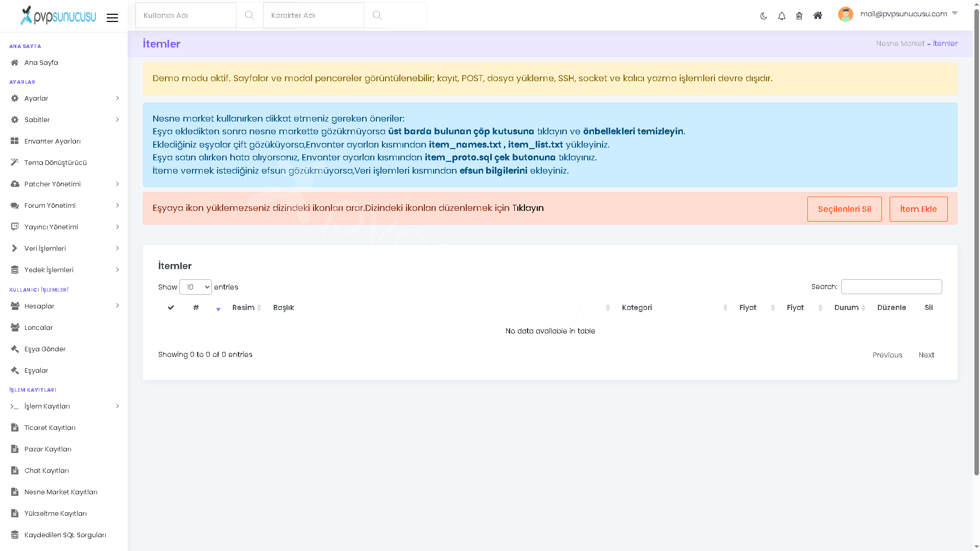Open Eşya Gönder menu item
Screen dimensions: 980x551
(x=64, y=349)
